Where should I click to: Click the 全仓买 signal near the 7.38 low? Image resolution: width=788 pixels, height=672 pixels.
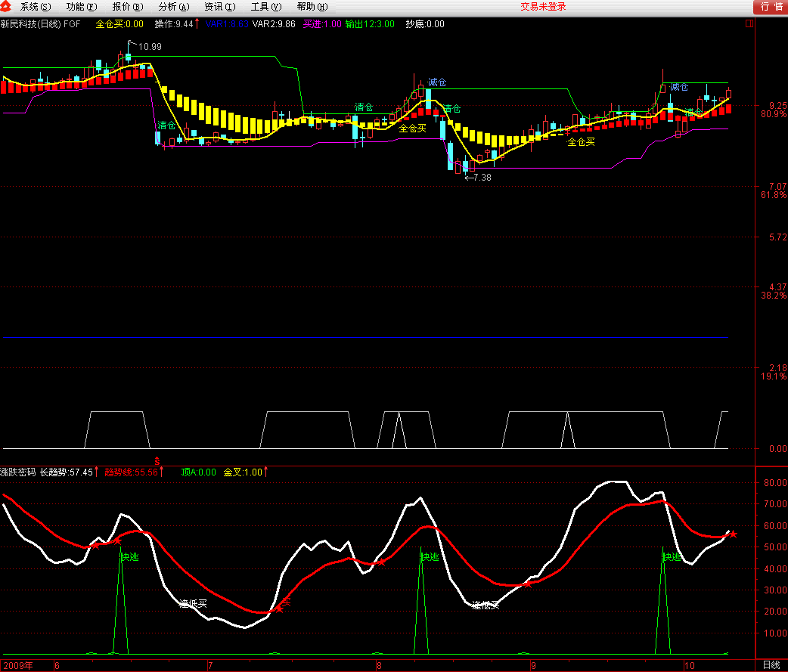click(x=581, y=141)
